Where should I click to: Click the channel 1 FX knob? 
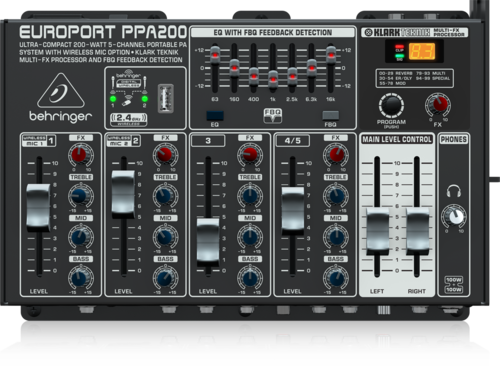pyautogui.click(x=80, y=155)
